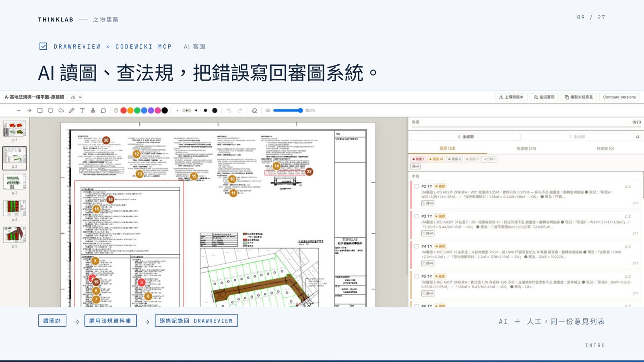Image resolution: width=644 pixels, height=362 pixels.
Task: Pick the thinnest stroke width dot
Action: pos(177,110)
